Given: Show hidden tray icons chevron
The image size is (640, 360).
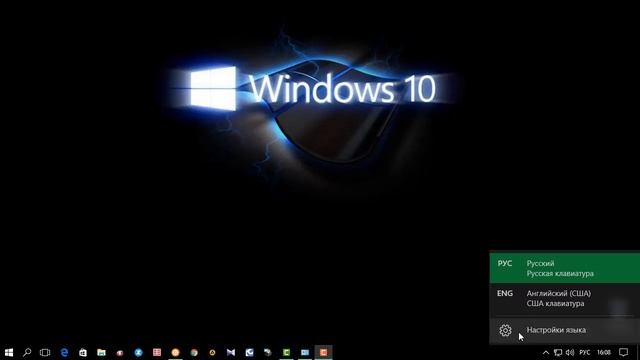Looking at the screenshot, I should pos(546,352).
